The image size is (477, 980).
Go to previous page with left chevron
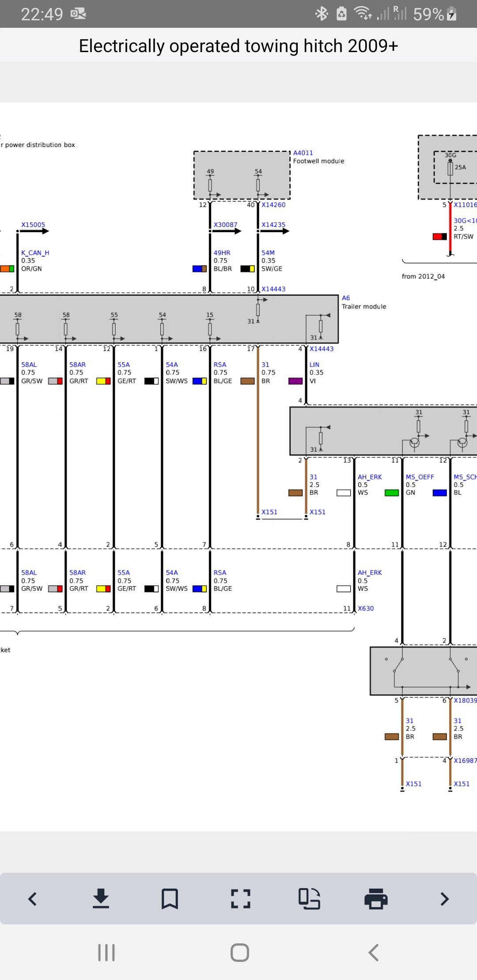[x=32, y=899]
